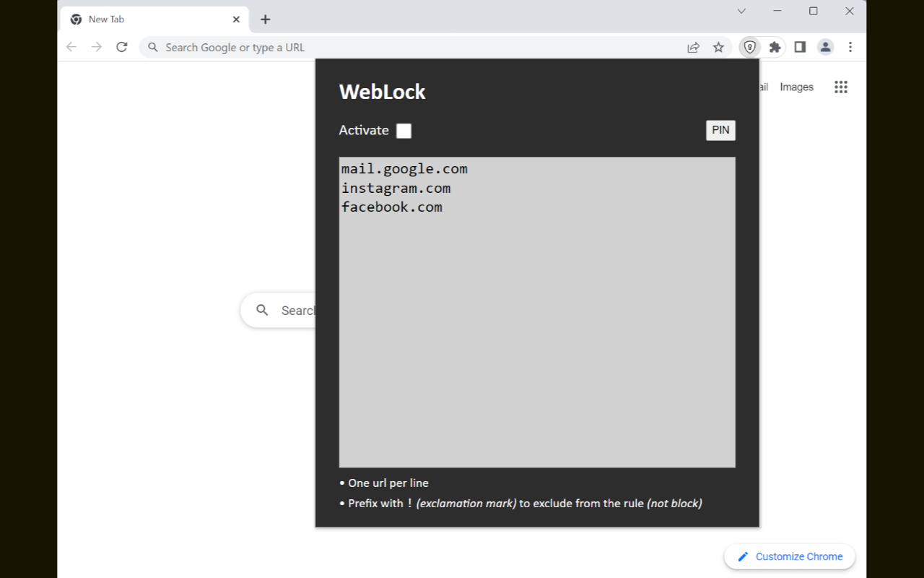Viewport: 924px width, 578px height.
Task: Open the Images link
Action: (x=796, y=87)
